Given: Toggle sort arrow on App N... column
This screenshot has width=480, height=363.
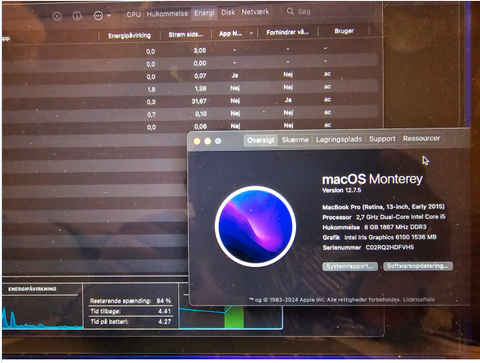Looking at the screenshot, I should (x=251, y=33).
